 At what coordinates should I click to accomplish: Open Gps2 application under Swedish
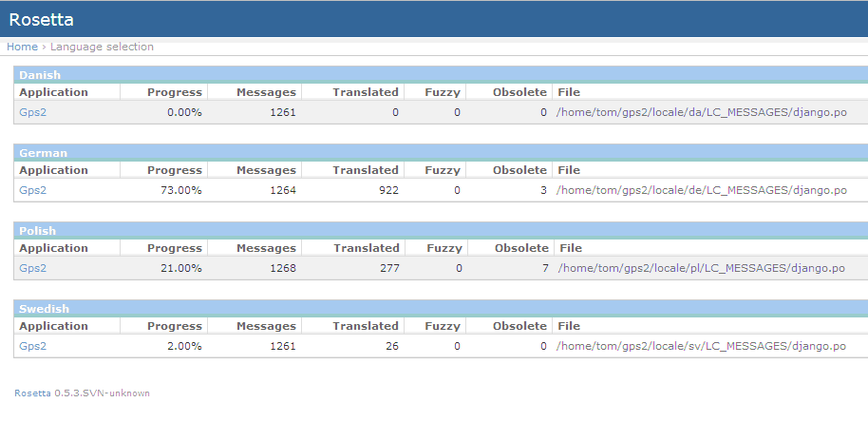tap(32, 346)
